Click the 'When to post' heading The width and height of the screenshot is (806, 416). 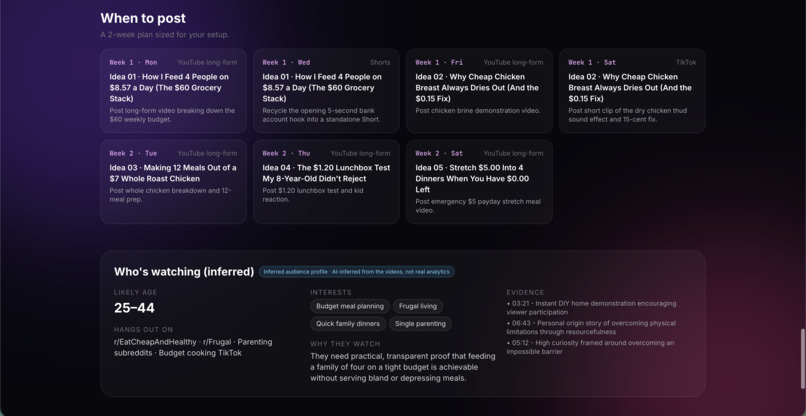143,18
